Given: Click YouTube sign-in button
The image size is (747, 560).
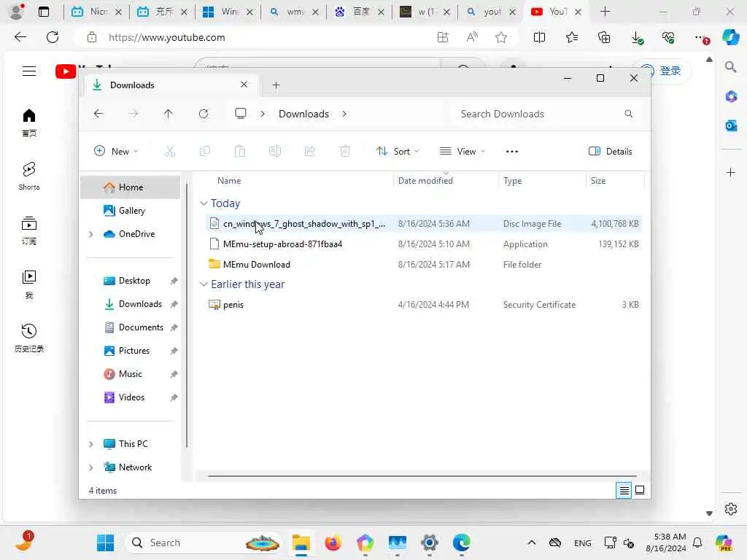Looking at the screenshot, I should pos(661,71).
